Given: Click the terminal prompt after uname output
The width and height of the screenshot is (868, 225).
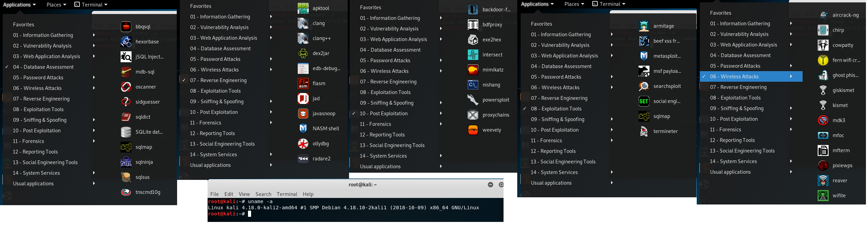Looking at the screenshot, I should click(x=249, y=214).
